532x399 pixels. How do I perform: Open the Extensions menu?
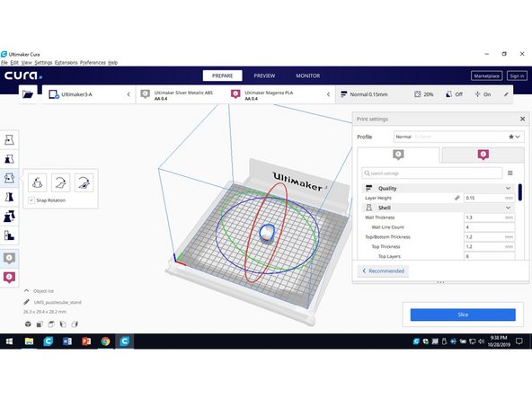(x=66, y=63)
